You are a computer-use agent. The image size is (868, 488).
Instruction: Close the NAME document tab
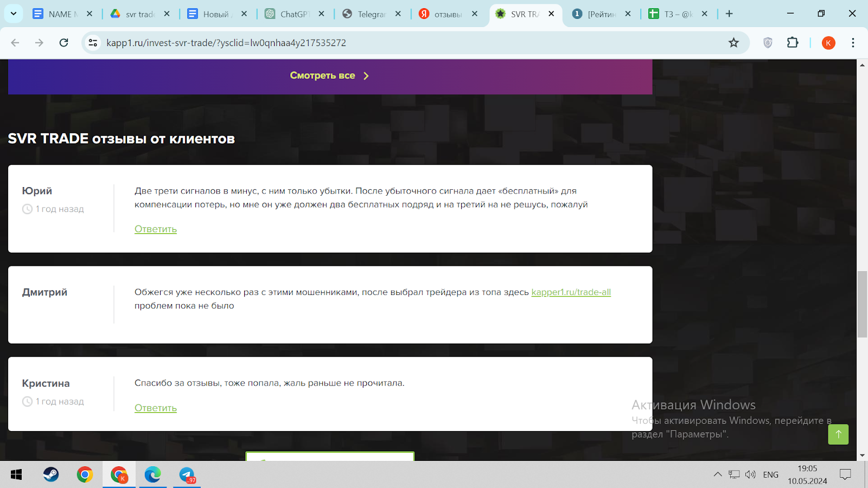point(90,14)
